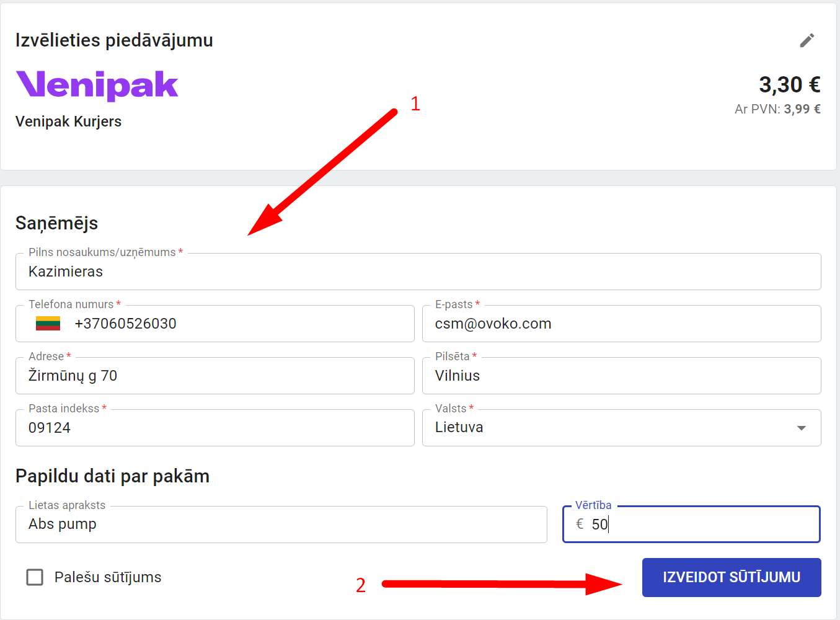Screen dimensions: 840x620
Task: Click the Ar PVN: 3,99 € text
Action: point(777,109)
